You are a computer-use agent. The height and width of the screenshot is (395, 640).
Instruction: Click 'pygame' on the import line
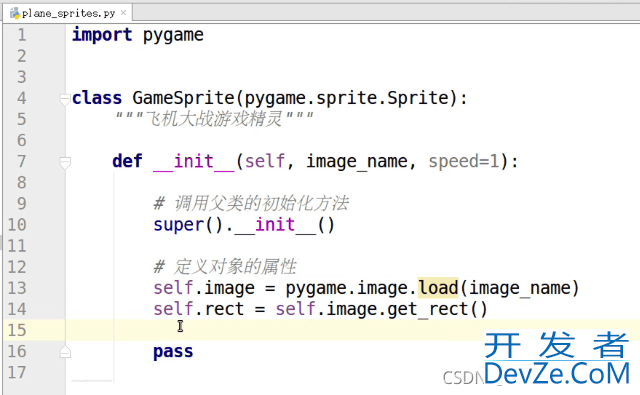173,36
